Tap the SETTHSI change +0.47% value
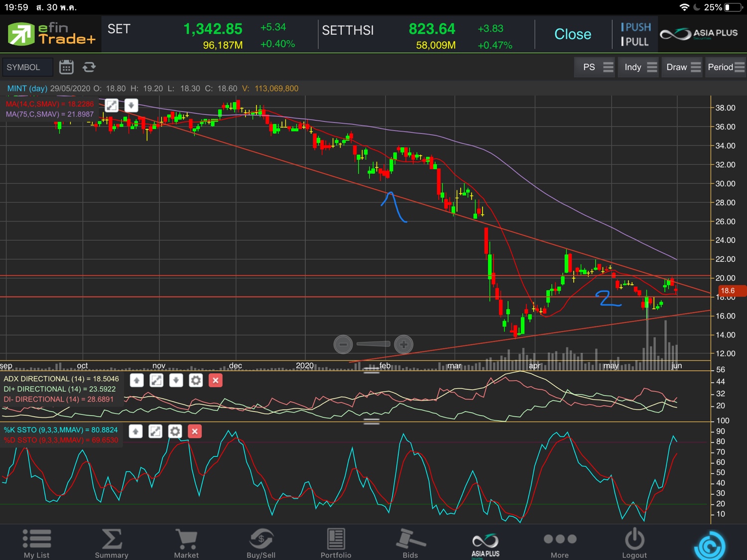The height and width of the screenshot is (560, 747). pyautogui.click(x=495, y=45)
